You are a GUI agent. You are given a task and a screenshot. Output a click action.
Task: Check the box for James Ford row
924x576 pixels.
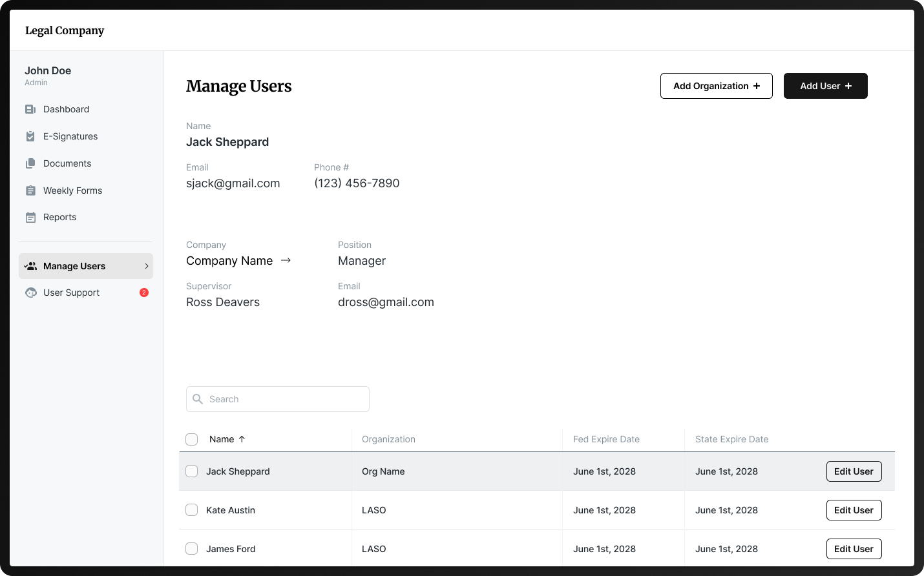192,549
